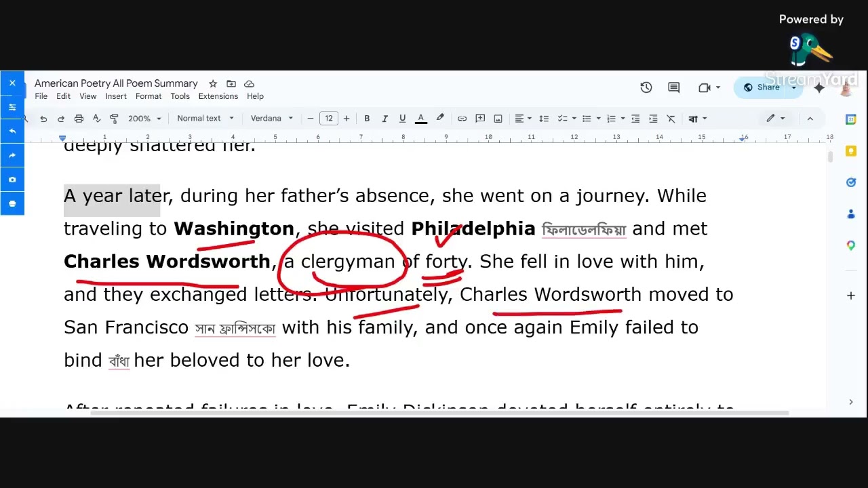Insert an image from the toolbar
This screenshot has height=488, width=868.
tap(498, 119)
